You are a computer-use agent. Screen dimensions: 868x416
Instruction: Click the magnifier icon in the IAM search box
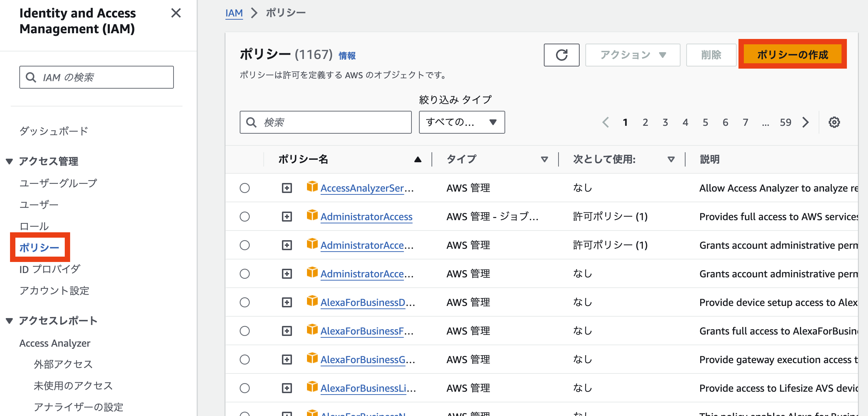tap(31, 77)
